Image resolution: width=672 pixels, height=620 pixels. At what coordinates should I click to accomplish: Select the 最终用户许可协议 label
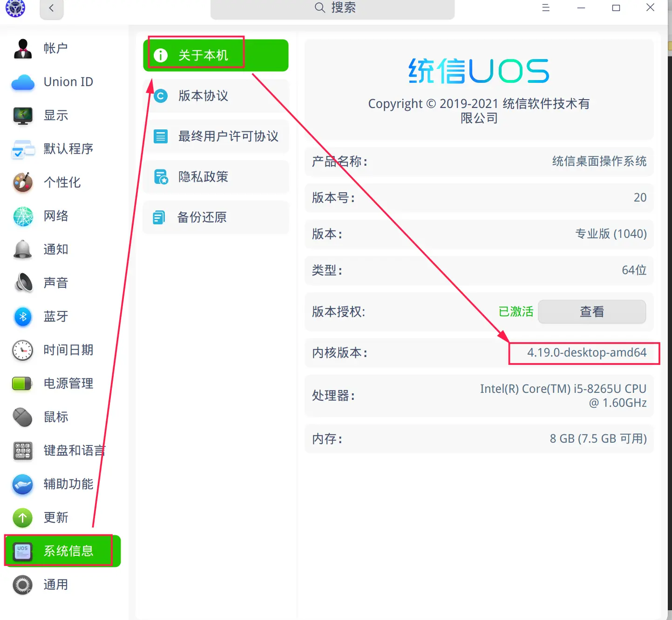point(228,136)
